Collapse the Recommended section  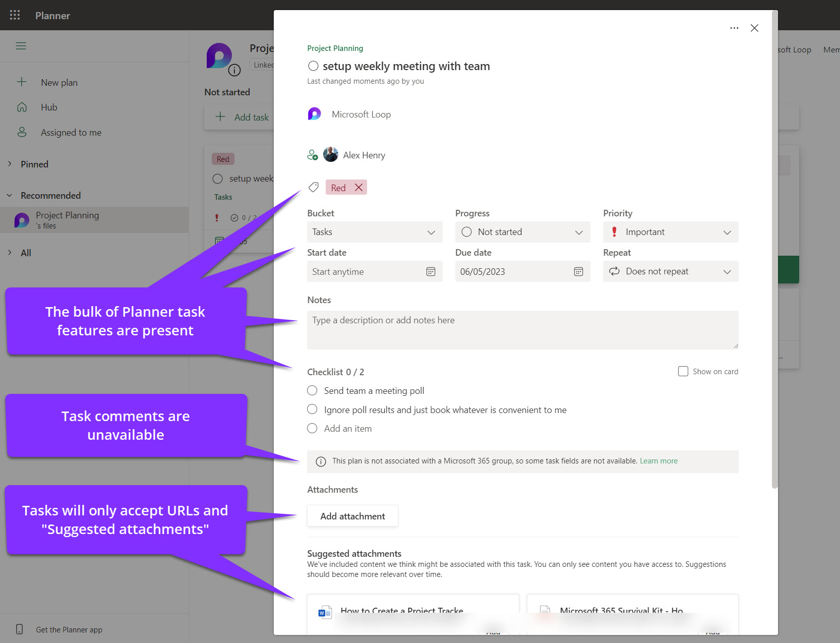point(10,195)
